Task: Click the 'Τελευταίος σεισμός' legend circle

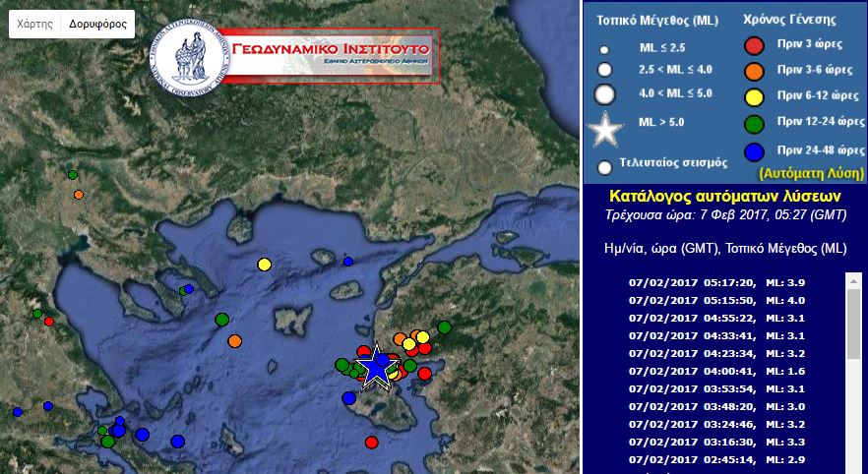Action: pyautogui.click(x=605, y=168)
